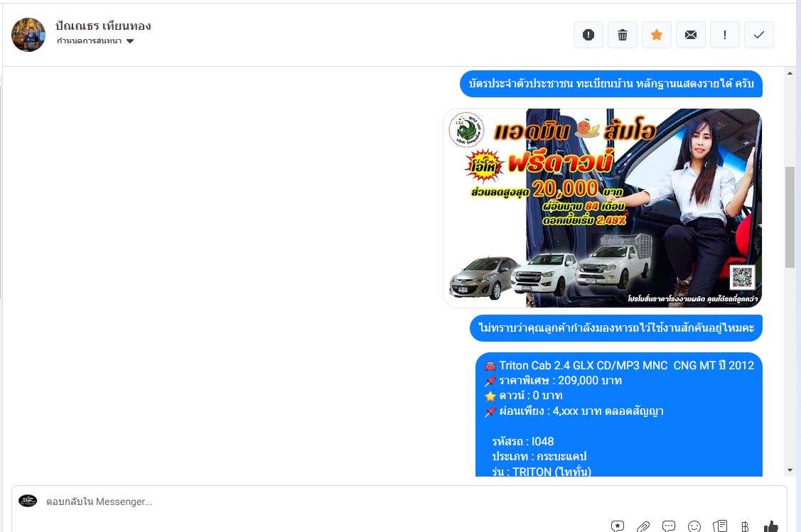This screenshot has height=532, width=801.
Task: Click the scrollbar down arrow in chat
Action: tap(790, 470)
